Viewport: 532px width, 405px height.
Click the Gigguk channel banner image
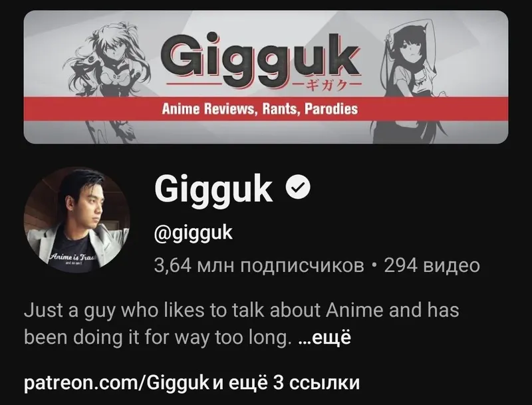pos(266,77)
